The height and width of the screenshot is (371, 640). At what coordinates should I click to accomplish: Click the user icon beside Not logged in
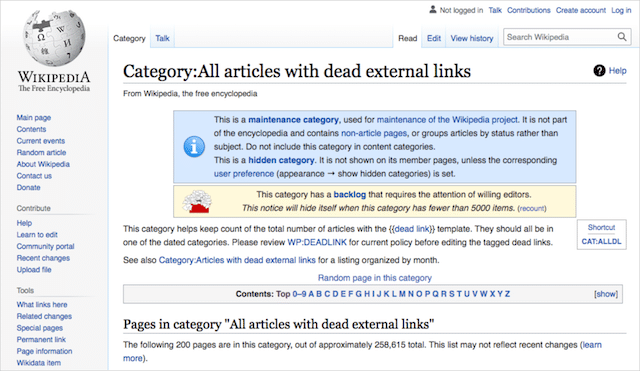tap(433, 10)
